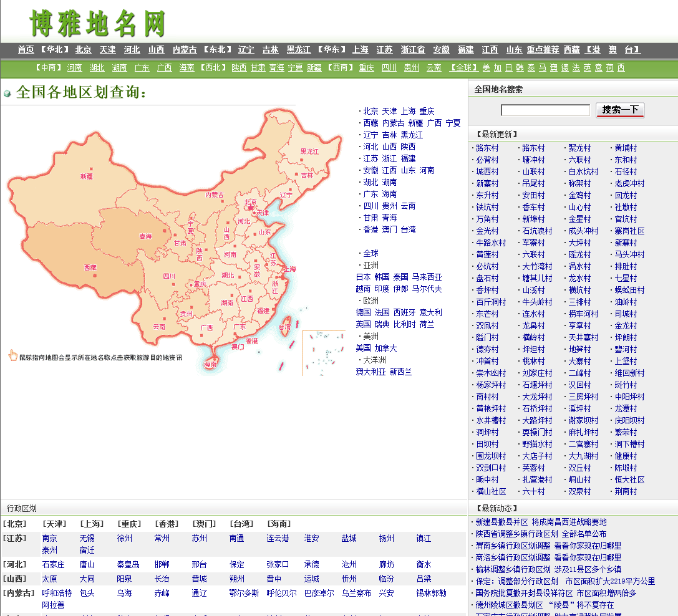Open 张家口 in the 河北 row
This screenshot has width=678, height=616.
(x=278, y=564)
